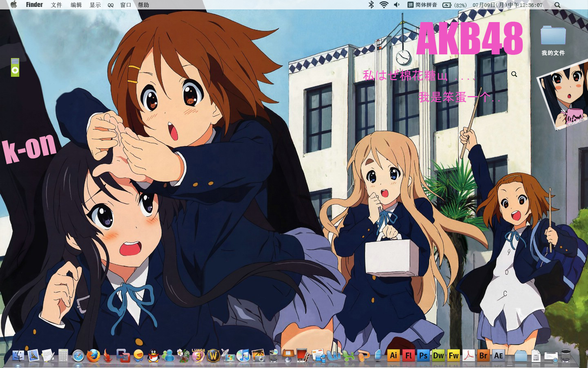Launch Mail stamp icon in dock
Screen dimensions: 588x368
(33, 355)
